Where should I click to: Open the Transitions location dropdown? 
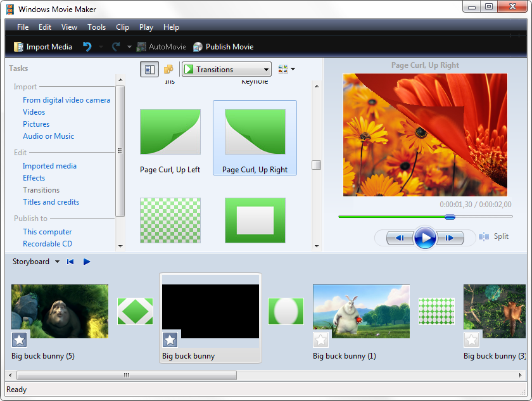(x=227, y=69)
